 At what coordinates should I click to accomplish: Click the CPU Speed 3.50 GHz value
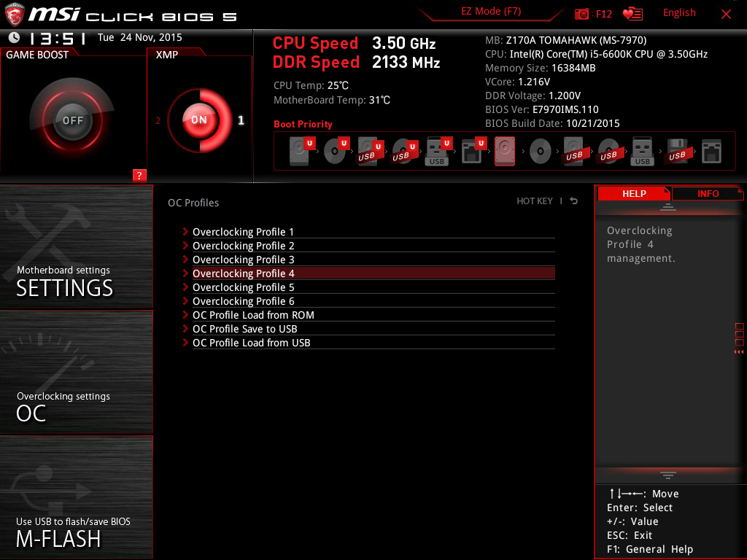(x=403, y=43)
